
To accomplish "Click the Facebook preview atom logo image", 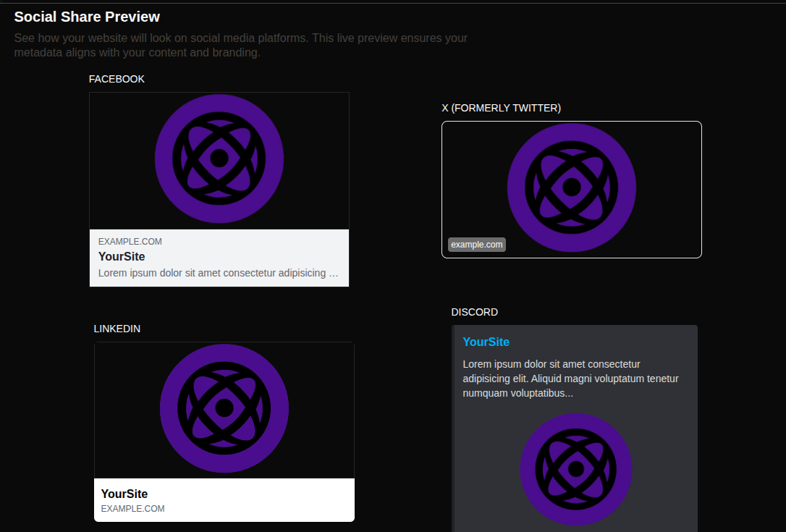I will [x=219, y=161].
